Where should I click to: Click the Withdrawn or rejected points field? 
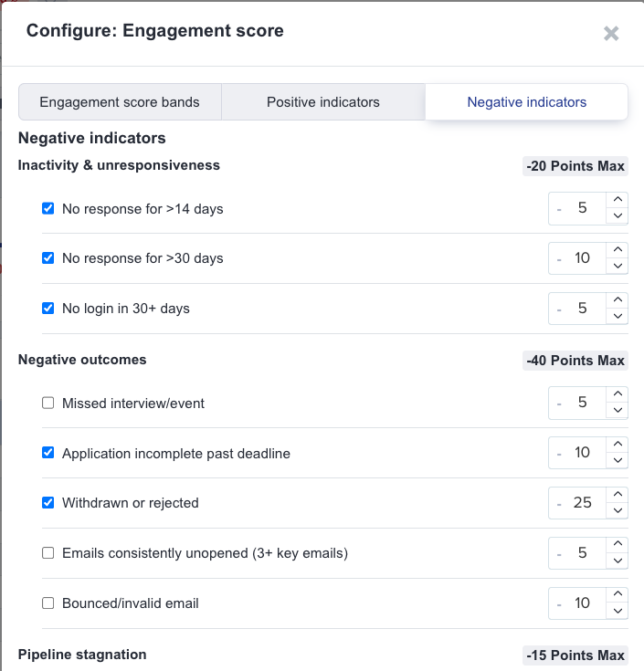click(581, 502)
